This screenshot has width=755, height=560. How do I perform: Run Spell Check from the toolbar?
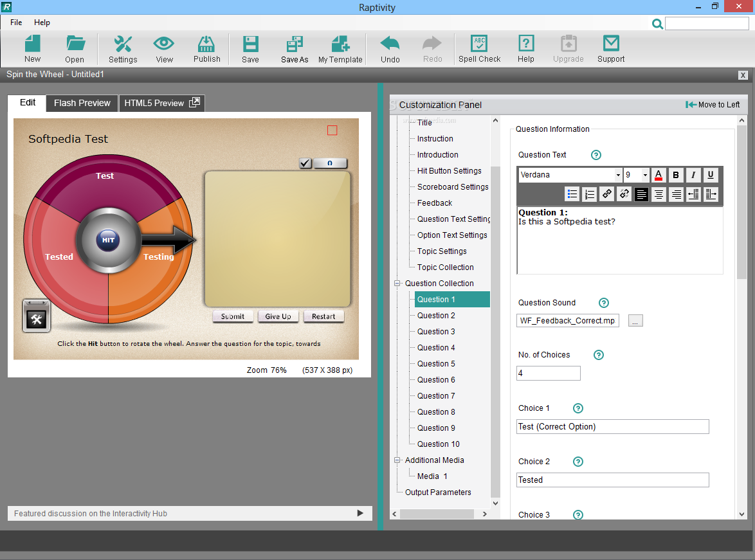click(479, 49)
